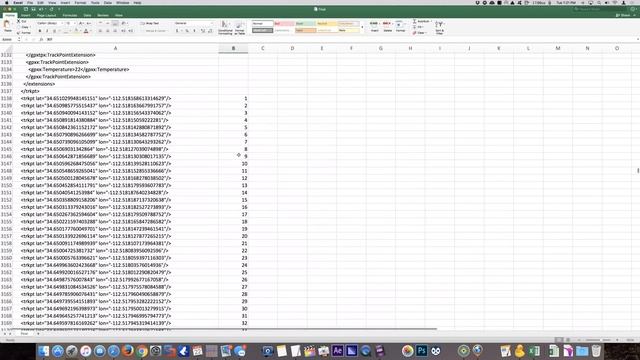Open Format as Table
Viewport: 640px width, 360px height.
240,27
